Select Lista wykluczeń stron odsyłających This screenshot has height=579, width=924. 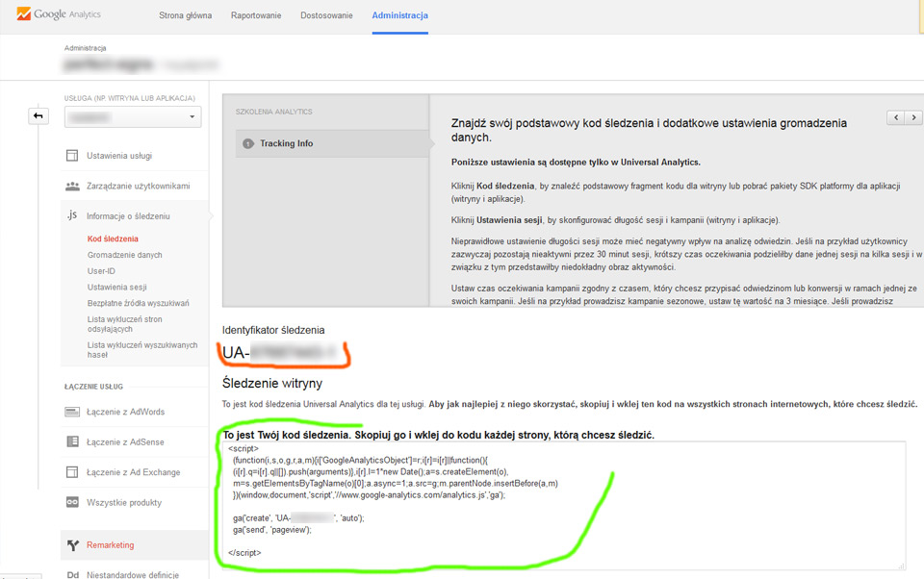click(x=124, y=324)
